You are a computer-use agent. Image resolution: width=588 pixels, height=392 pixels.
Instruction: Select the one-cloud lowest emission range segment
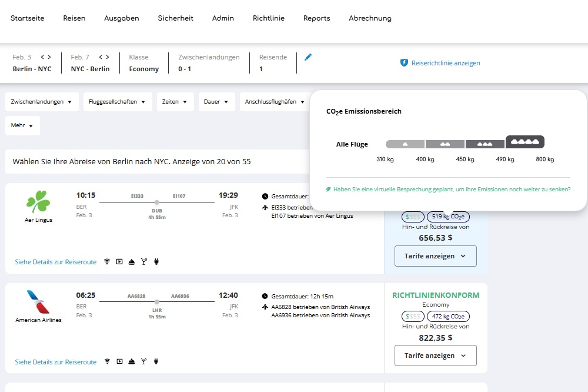[x=405, y=144]
